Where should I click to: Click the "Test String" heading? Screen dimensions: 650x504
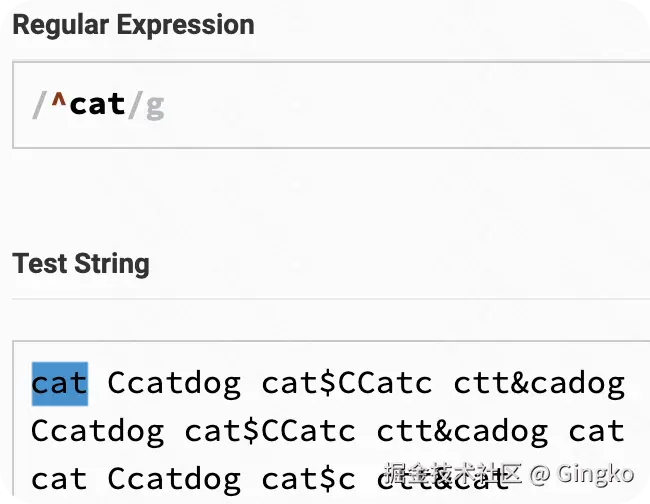coord(81,264)
